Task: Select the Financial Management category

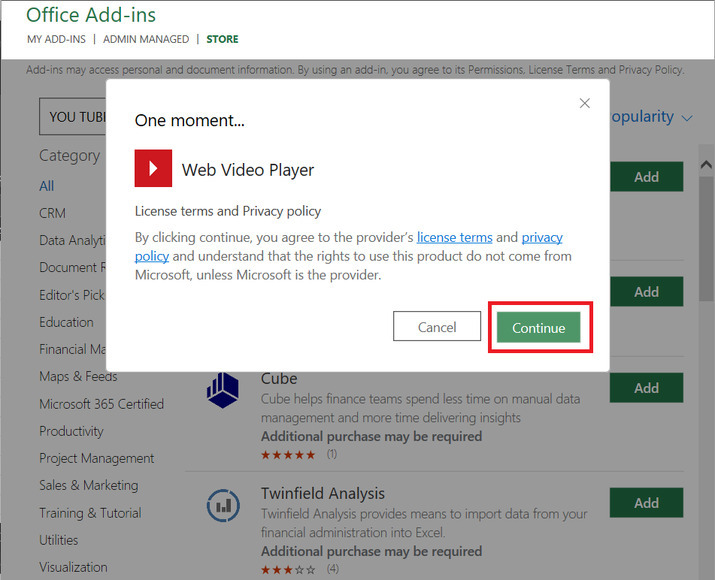Action: click(73, 349)
